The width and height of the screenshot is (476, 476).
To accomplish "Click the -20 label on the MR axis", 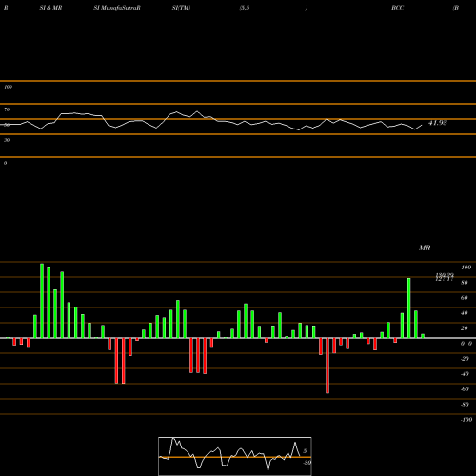I will pos(465,359).
